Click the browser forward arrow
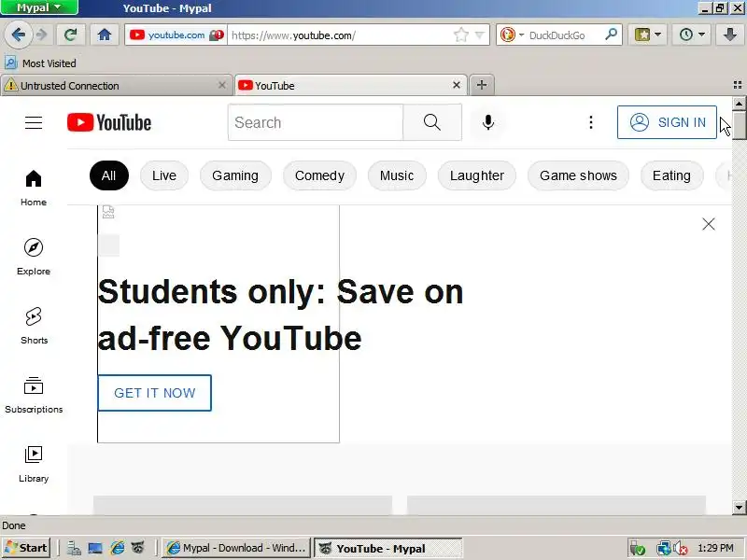Image resolution: width=747 pixels, height=560 pixels. coord(42,35)
